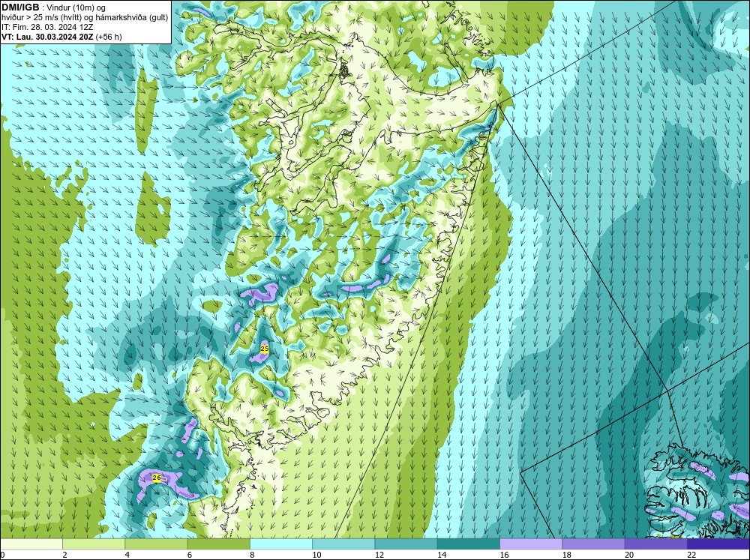The width and height of the screenshot is (750, 560).
Task: Click the scale tick label 0
Action: pyautogui.click(x=2, y=555)
